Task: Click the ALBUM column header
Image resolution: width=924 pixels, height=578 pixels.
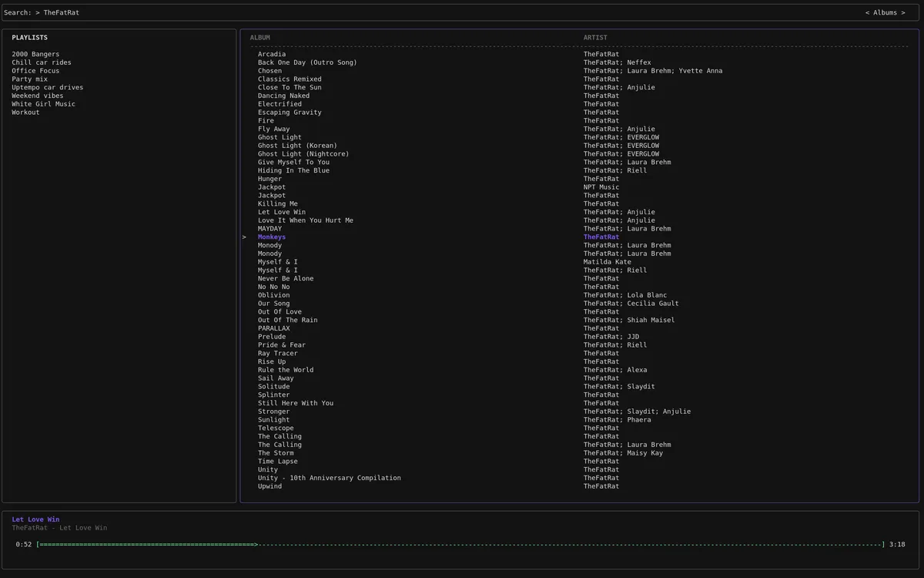Action: pos(260,38)
